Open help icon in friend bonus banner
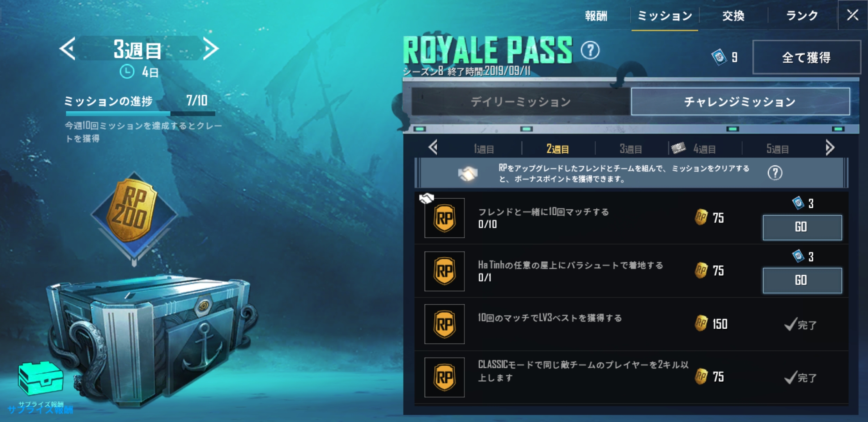Screen dimensions: 868x422 tap(775, 173)
